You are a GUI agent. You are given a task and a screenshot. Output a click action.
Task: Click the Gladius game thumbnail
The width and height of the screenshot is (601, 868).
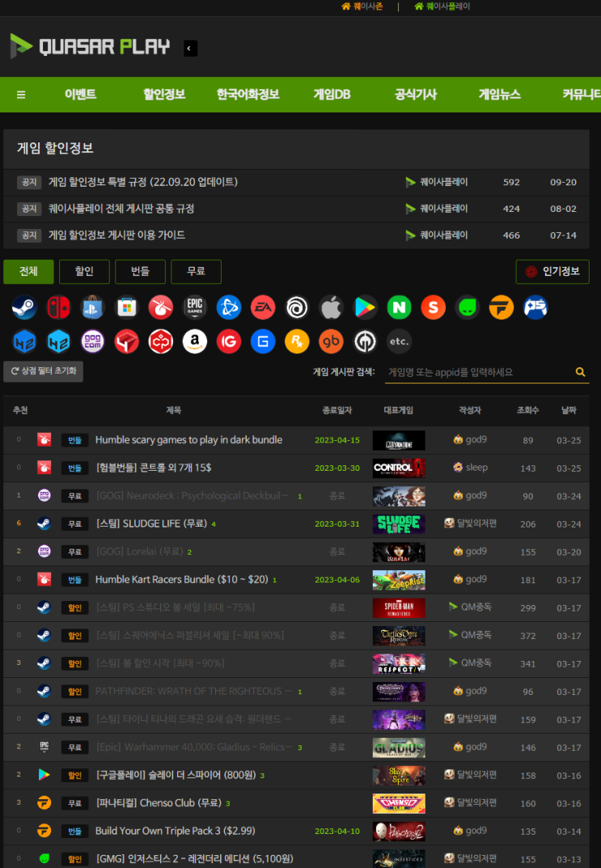399,747
